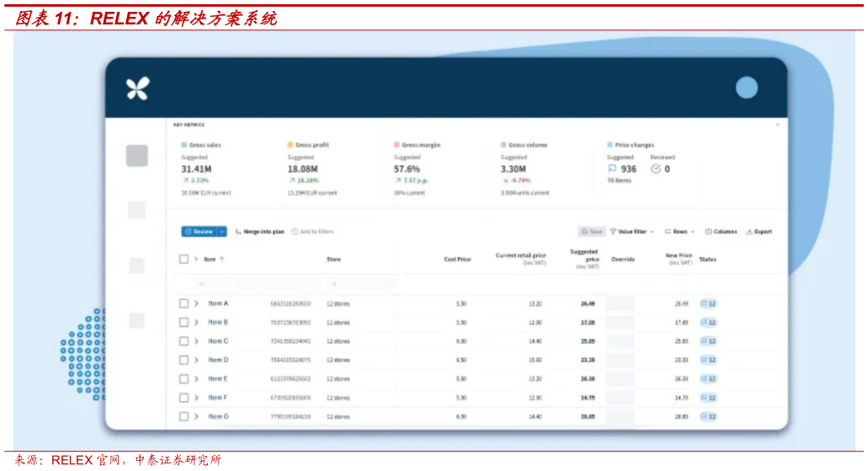Expand the Item C row chevron

[x=196, y=341]
